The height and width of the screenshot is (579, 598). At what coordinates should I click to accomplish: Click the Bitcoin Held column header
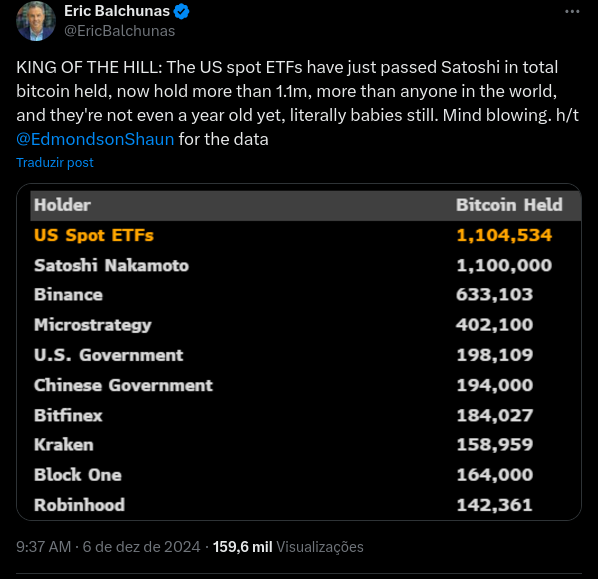coord(509,205)
